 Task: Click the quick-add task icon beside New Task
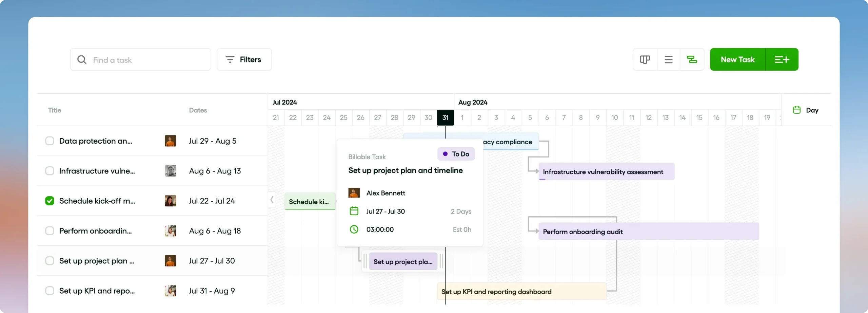tap(783, 59)
